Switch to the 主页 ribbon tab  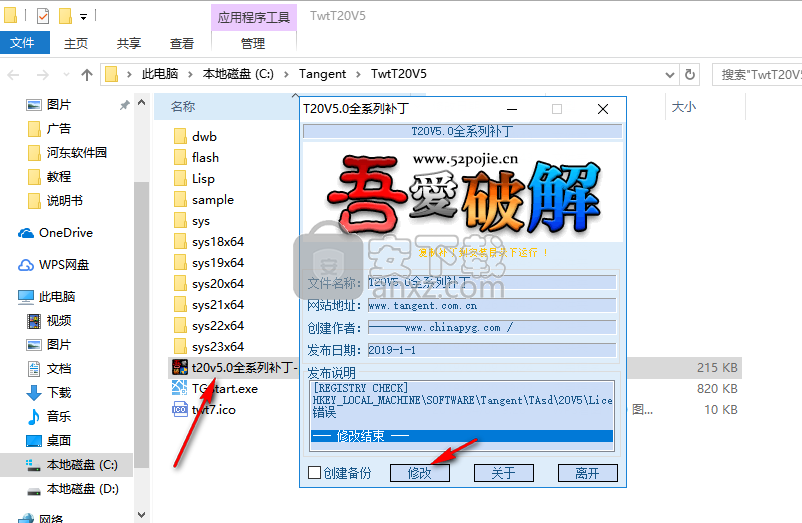coord(76,43)
